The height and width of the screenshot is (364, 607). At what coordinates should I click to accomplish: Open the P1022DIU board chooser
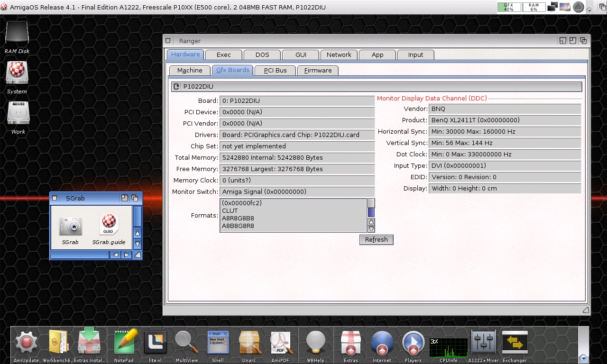(x=376, y=87)
